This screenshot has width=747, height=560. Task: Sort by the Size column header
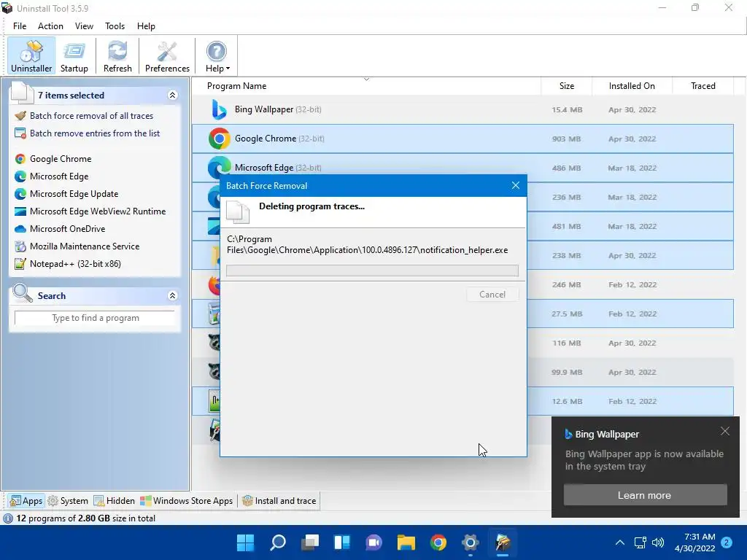point(566,86)
